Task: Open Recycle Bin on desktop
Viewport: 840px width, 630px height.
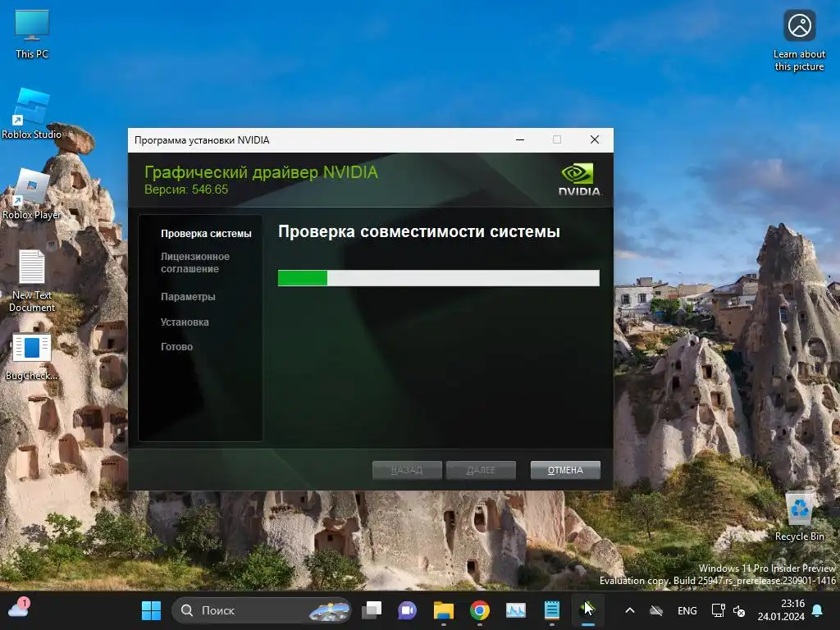Action: pyautogui.click(x=799, y=517)
